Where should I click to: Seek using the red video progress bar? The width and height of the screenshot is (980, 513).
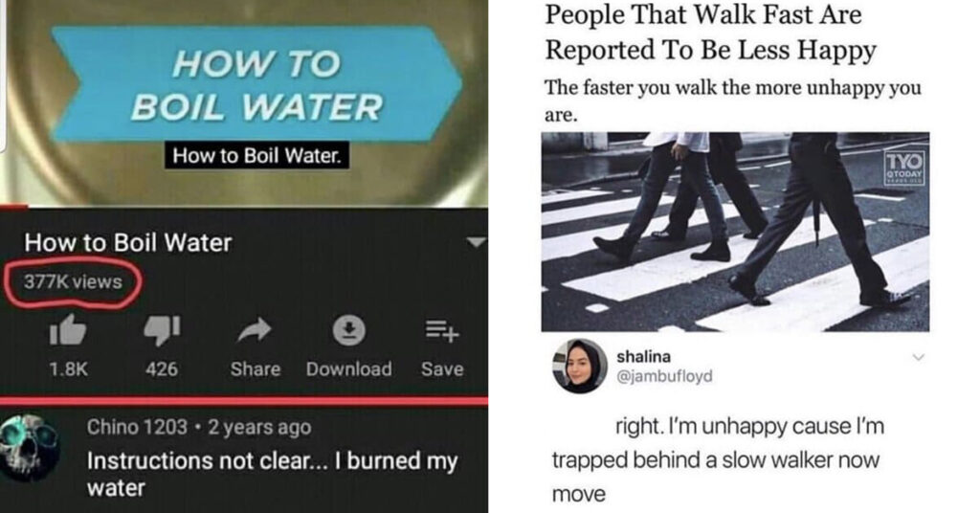[244, 206]
